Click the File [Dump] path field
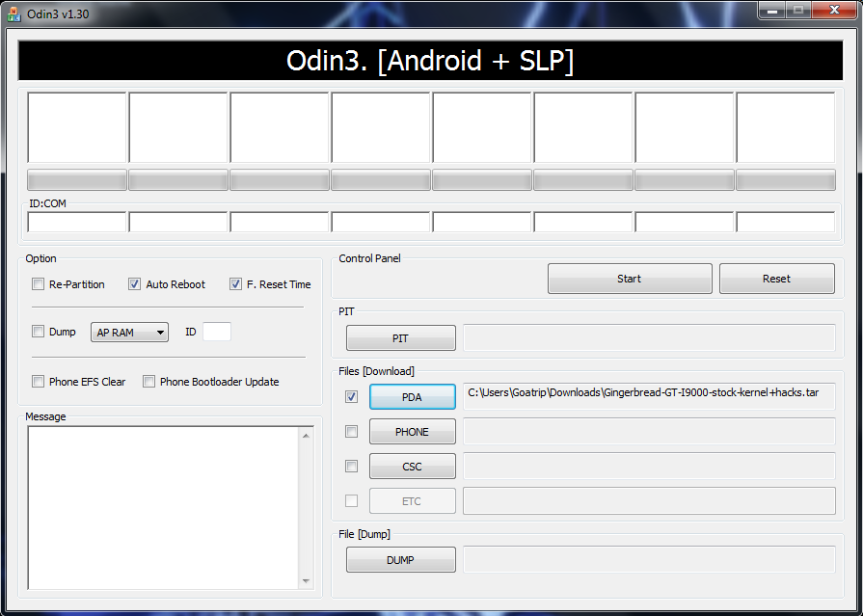The width and height of the screenshot is (863, 616). tap(650, 559)
